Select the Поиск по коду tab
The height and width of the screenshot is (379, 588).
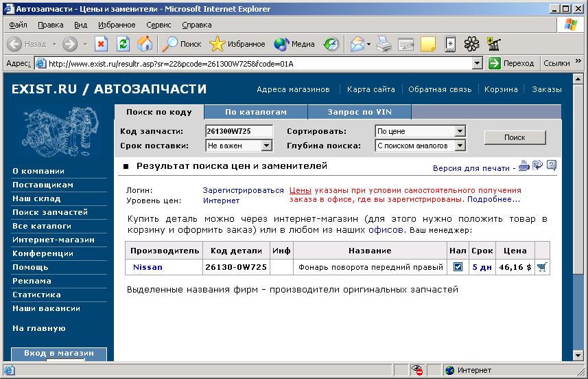tap(159, 112)
